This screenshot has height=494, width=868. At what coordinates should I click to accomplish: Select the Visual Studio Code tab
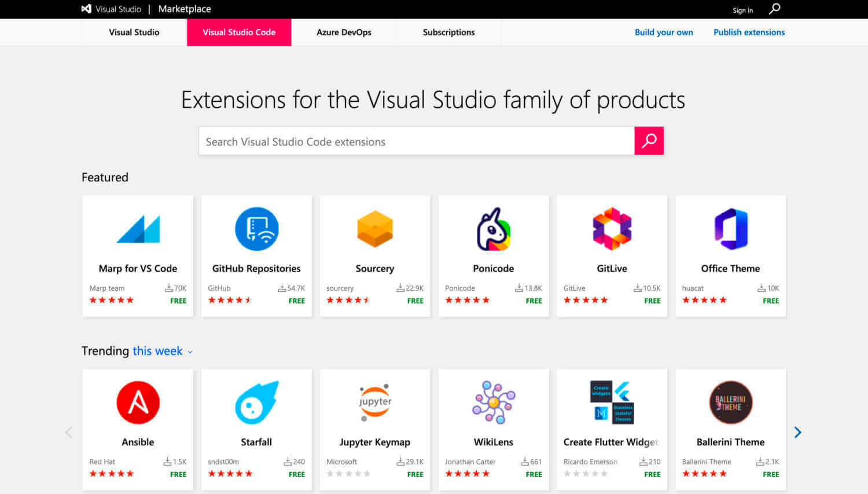239,32
